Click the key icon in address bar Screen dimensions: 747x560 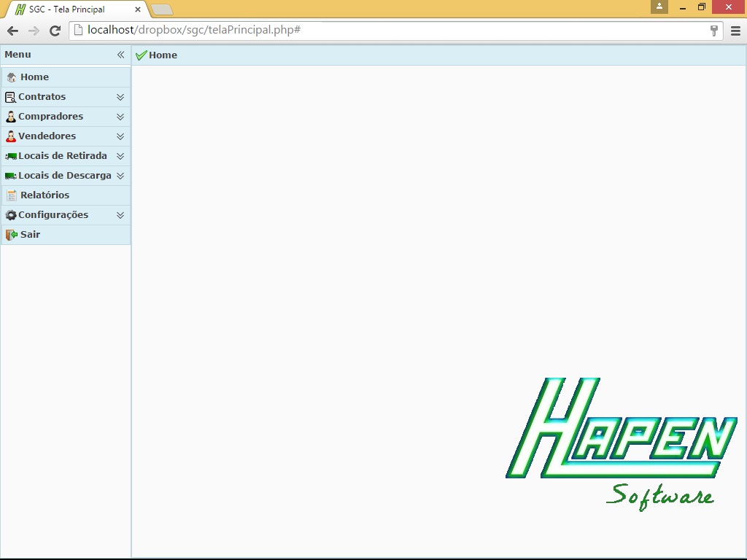713,31
